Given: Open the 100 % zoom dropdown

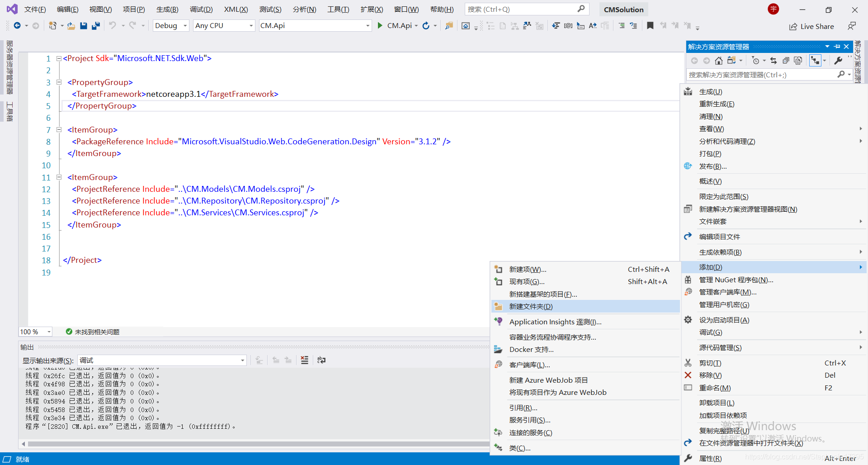Looking at the screenshot, I should pos(35,332).
